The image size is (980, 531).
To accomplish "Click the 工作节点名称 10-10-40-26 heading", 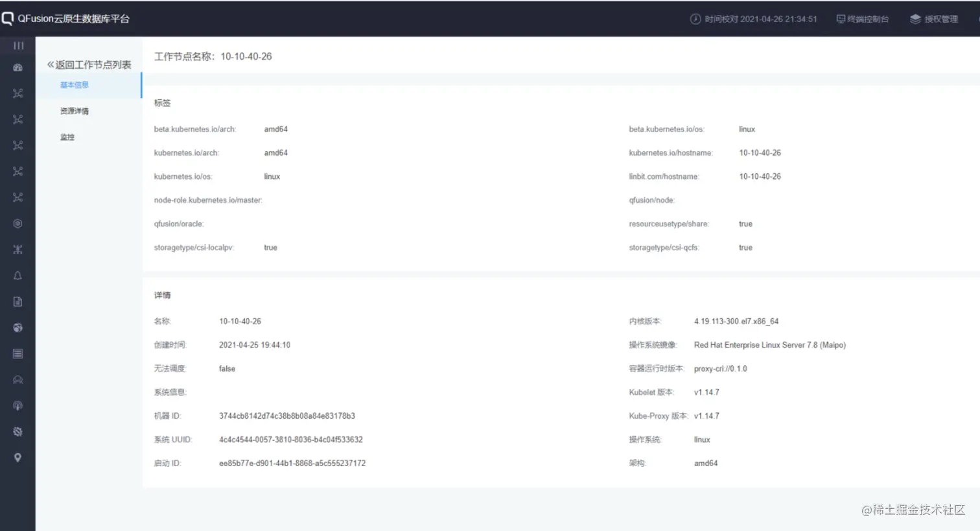I will coord(213,56).
